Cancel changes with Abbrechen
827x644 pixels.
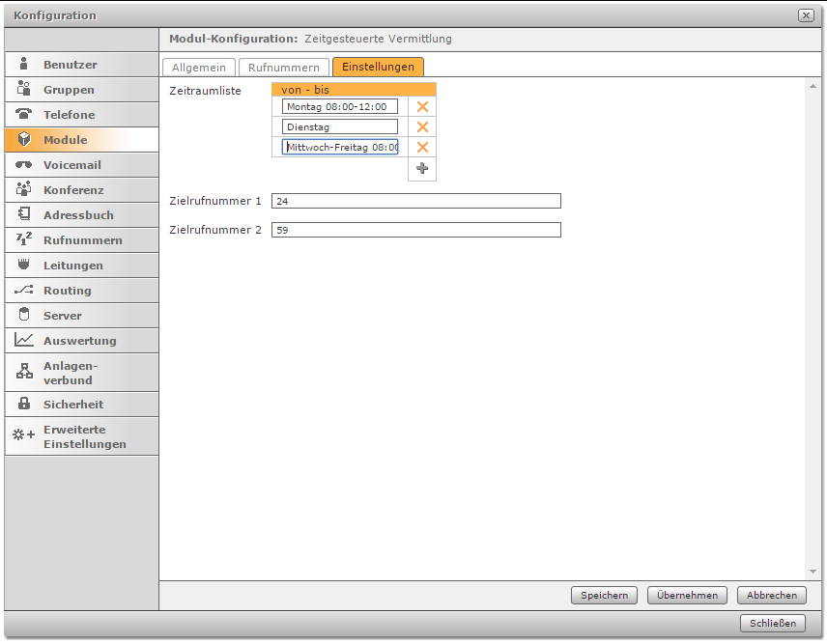(x=771, y=596)
